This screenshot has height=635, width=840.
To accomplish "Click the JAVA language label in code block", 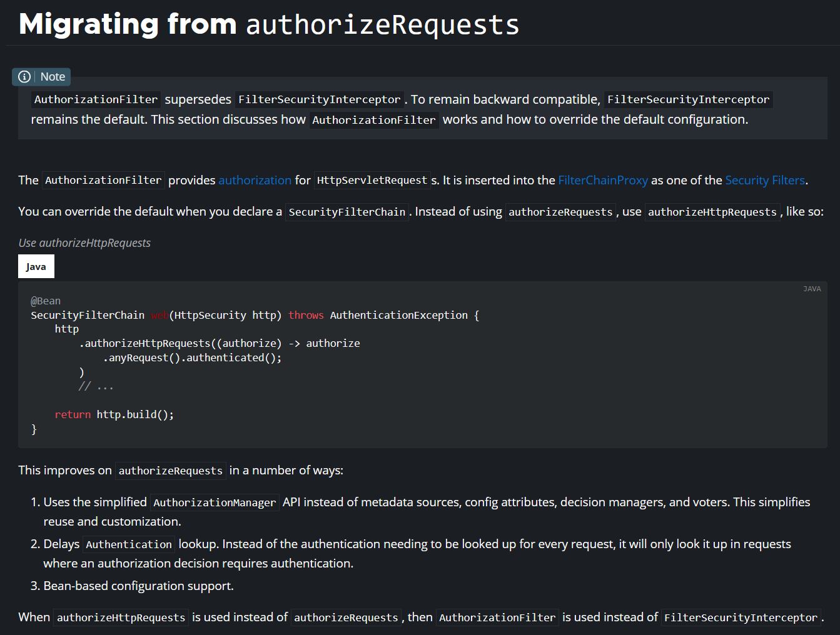I will (811, 289).
